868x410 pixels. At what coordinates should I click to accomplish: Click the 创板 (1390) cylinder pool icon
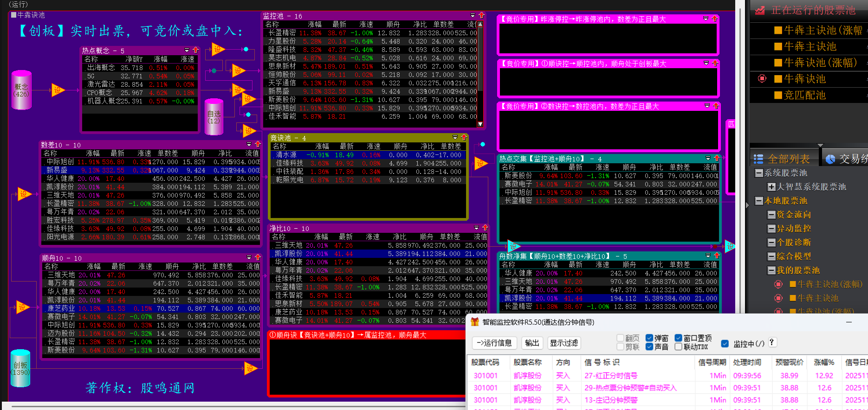[20, 368]
